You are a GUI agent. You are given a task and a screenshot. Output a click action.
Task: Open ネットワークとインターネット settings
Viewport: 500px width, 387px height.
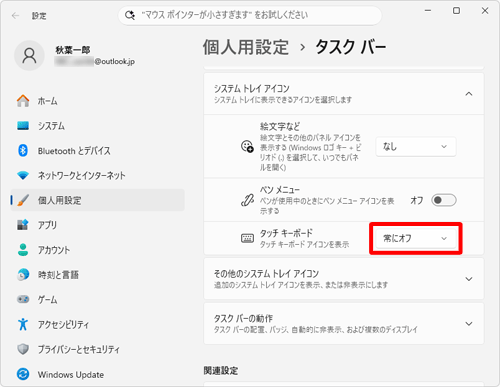coord(98,175)
